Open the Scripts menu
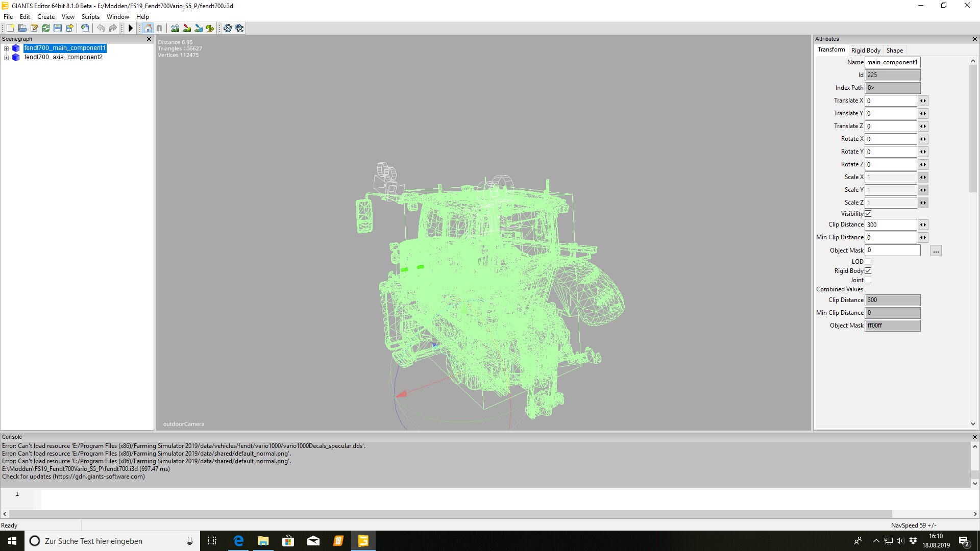The width and height of the screenshot is (980, 551). click(x=90, y=17)
